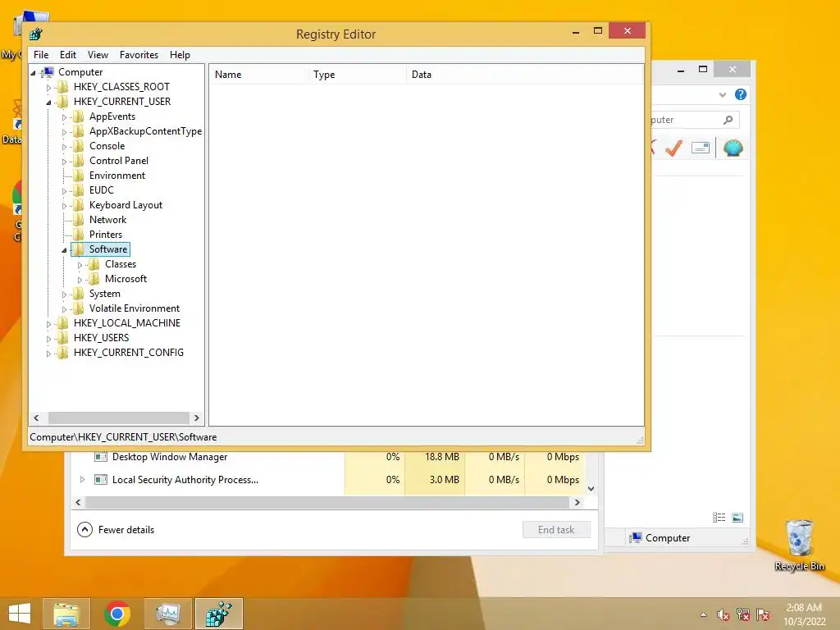Expand the ribbon chevron in background window
Viewport: 840px width, 630px height.
pyautogui.click(x=723, y=95)
